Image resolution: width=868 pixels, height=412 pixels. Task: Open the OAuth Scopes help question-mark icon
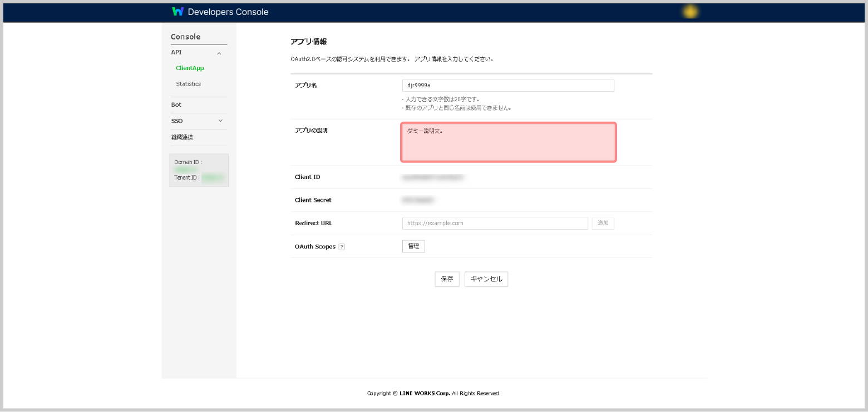(342, 247)
